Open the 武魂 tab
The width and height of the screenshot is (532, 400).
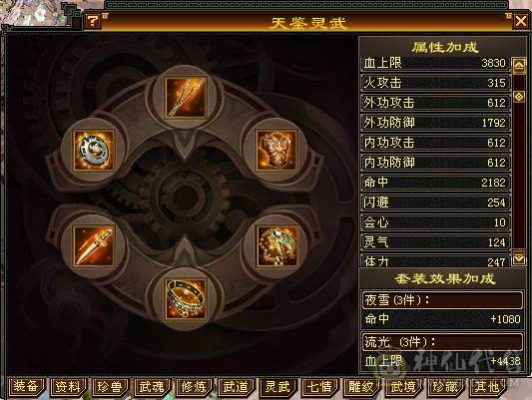[152, 387]
